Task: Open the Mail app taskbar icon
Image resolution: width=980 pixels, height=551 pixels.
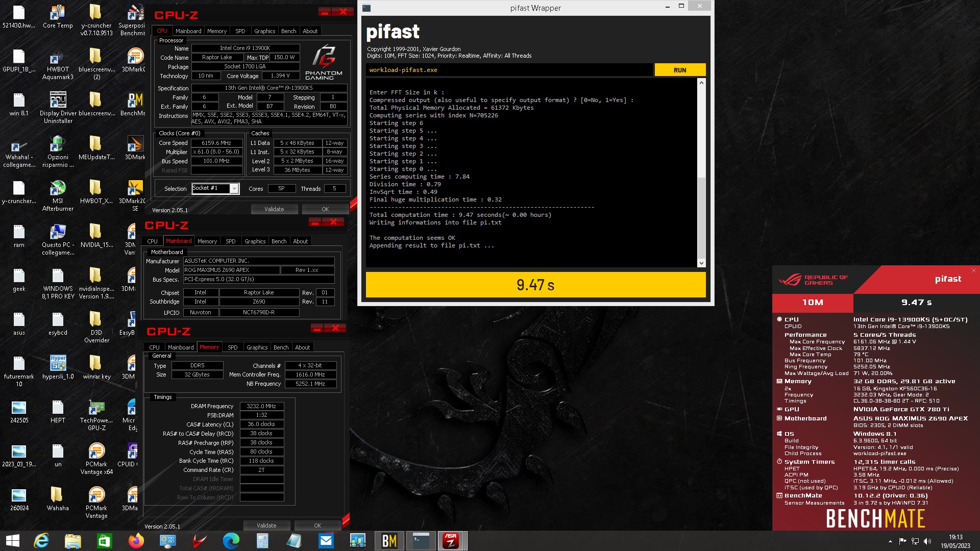Action: tap(326, 541)
